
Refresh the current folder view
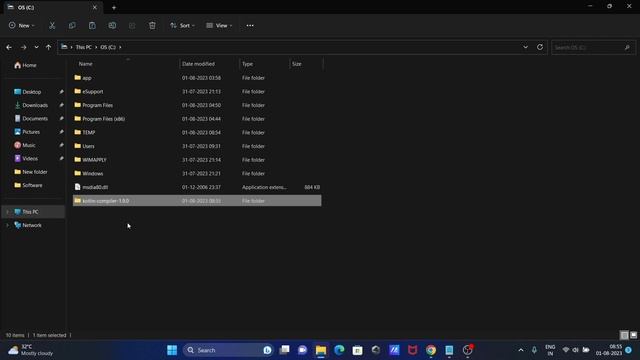pos(540,47)
